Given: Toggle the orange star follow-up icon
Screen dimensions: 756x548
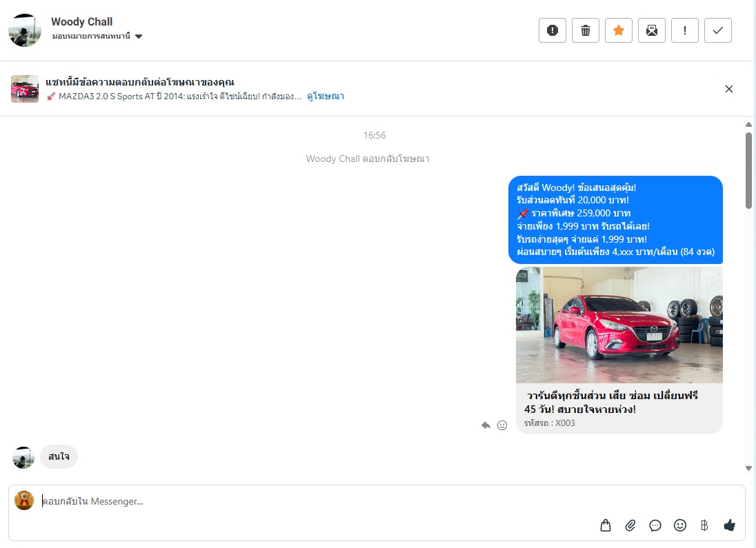Looking at the screenshot, I should pyautogui.click(x=619, y=30).
